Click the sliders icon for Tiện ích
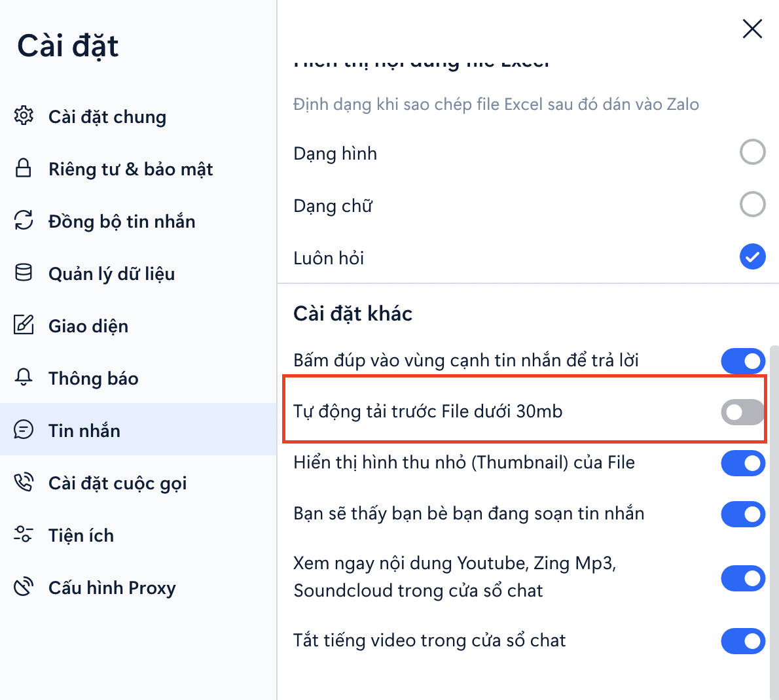The width and height of the screenshot is (779, 700). coord(24,534)
